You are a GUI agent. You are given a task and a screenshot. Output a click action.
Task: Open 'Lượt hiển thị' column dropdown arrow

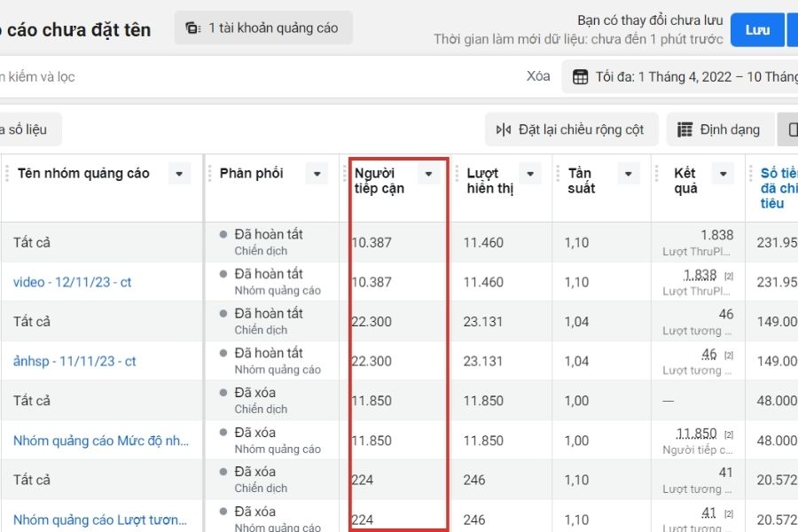pos(530,174)
